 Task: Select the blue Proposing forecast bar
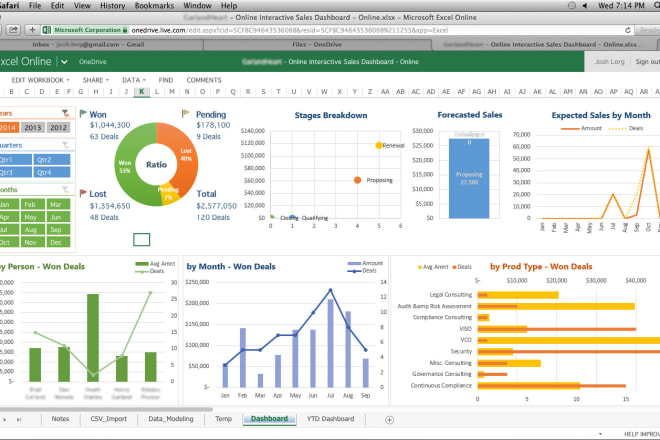469,179
